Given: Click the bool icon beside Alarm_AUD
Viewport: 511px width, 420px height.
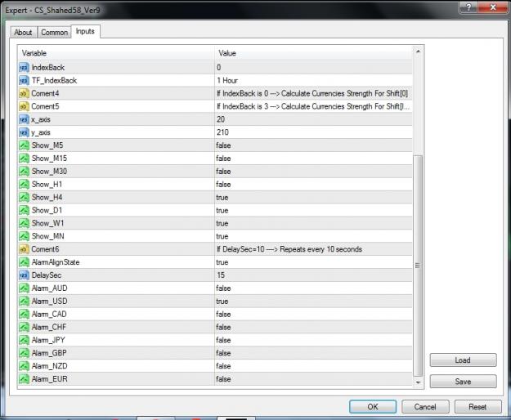Looking at the screenshot, I should point(24,288).
